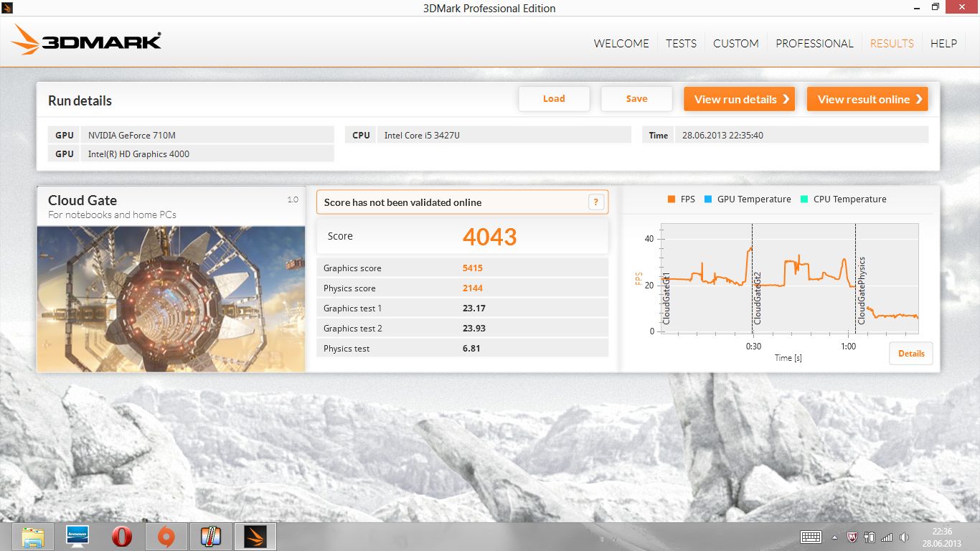Click the CloudGatePhysics marker in the graph
980x551 pixels.
point(862,291)
